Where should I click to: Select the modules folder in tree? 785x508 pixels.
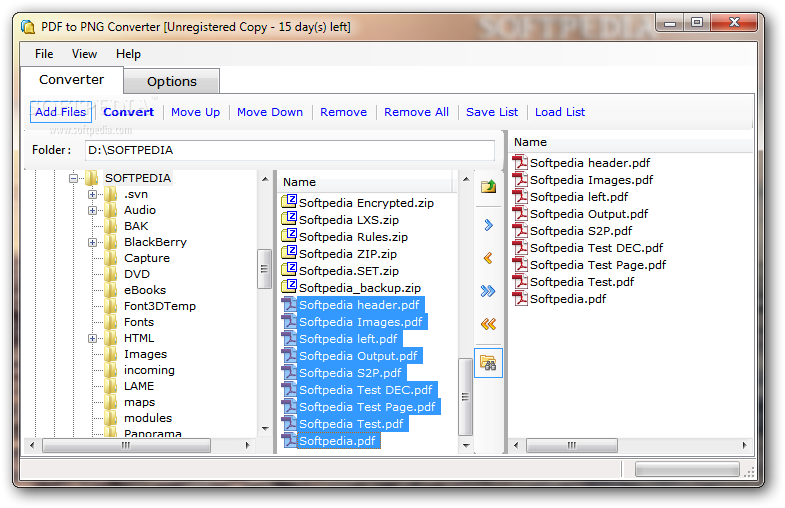click(148, 418)
